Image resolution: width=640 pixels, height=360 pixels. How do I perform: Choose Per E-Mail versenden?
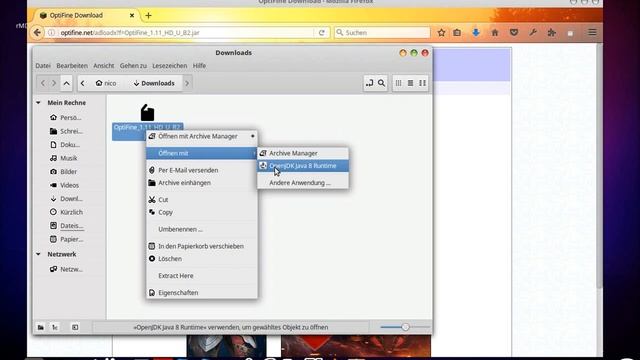(202, 170)
